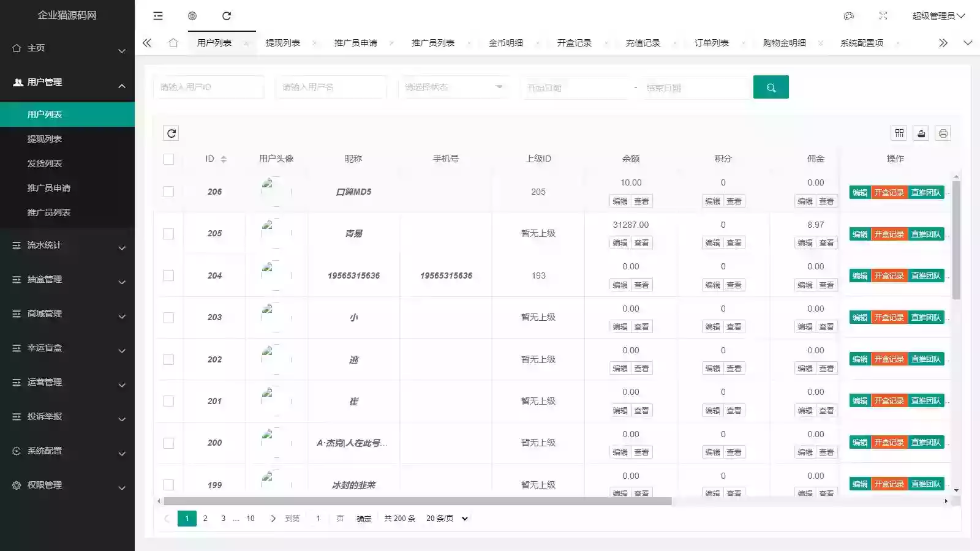Collapse the left sidebar menu
This screenshot has height=551, width=980.
click(x=158, y=16)
